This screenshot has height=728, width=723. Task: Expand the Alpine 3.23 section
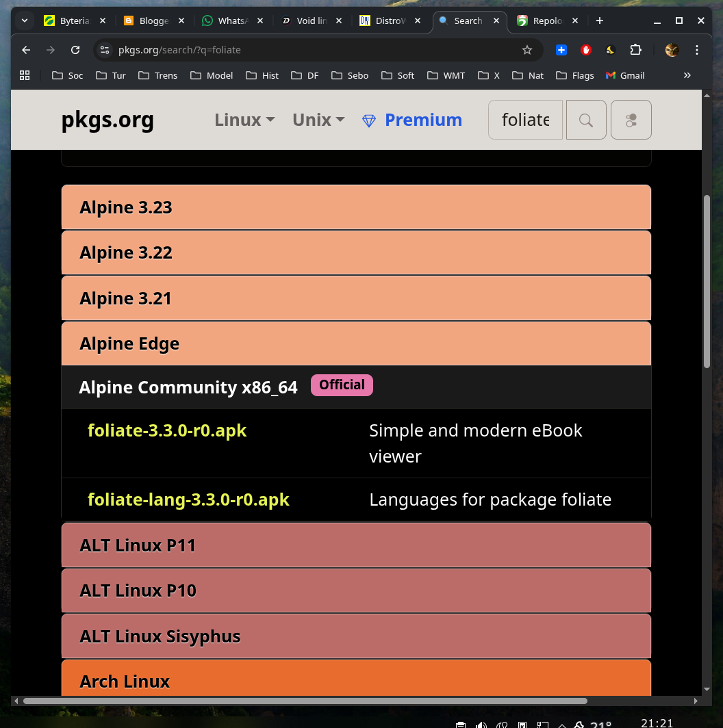click(x=356, y=207)
